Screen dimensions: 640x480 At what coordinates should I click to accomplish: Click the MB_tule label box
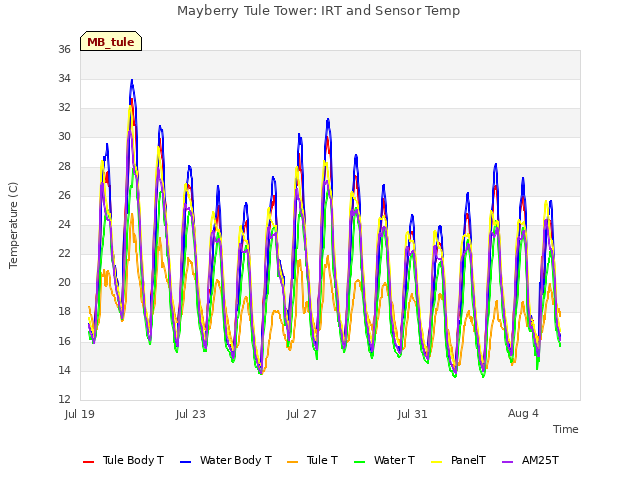[x=111, y=41]
